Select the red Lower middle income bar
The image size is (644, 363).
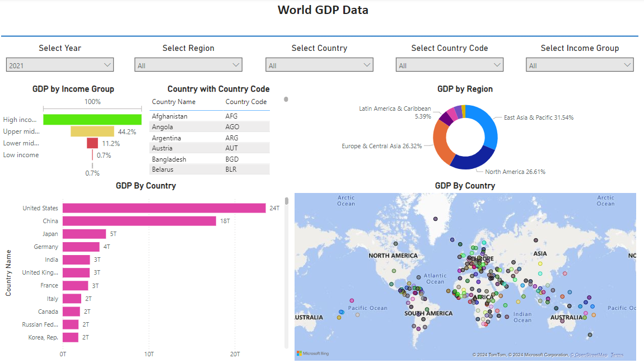[x=92, y=143]
